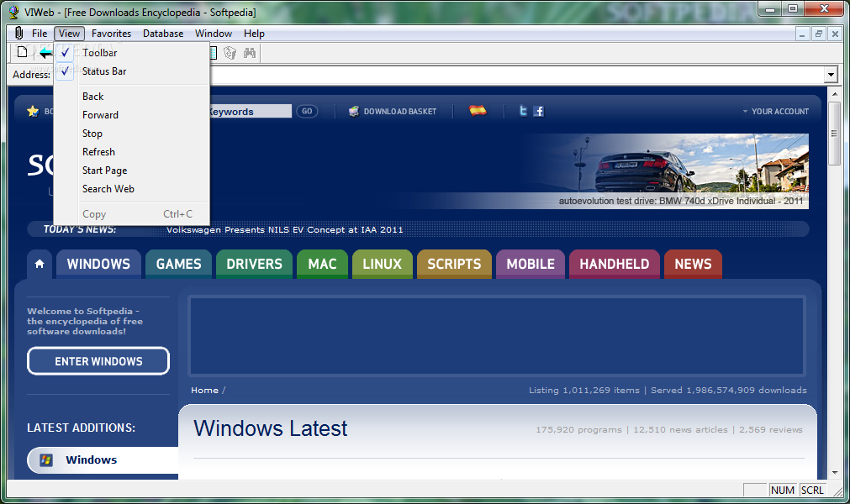850x504 pixels.
Task: Click the paperclip document icon in menu bar
Action: 19,33
